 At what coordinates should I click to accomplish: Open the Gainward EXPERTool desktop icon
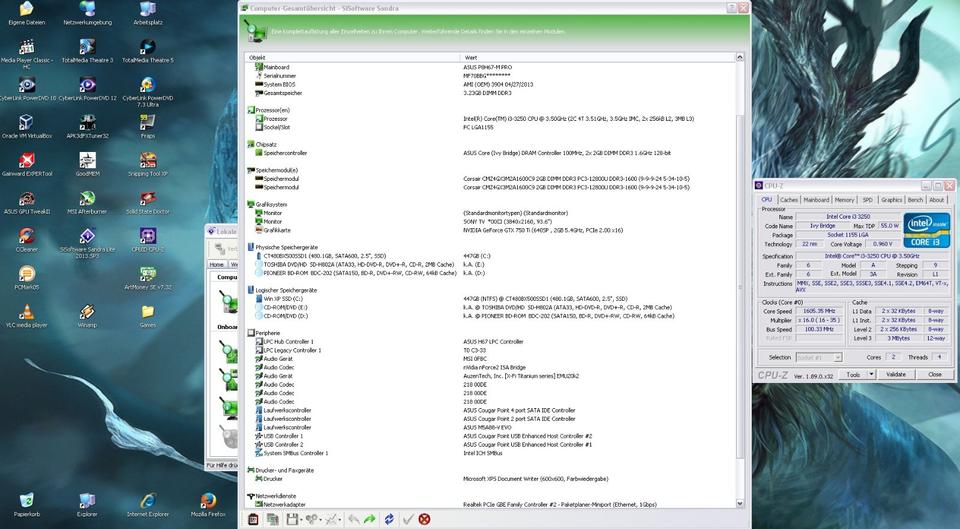(26, 160)
